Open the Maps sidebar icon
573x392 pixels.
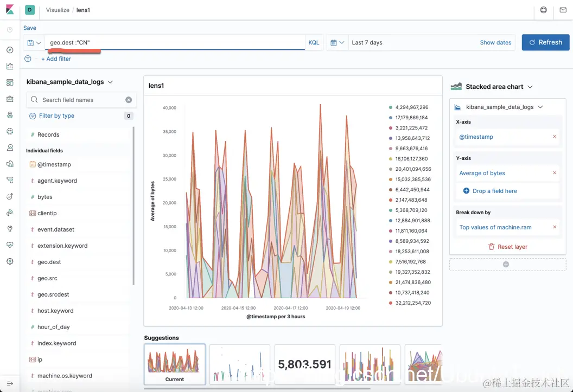10,115
